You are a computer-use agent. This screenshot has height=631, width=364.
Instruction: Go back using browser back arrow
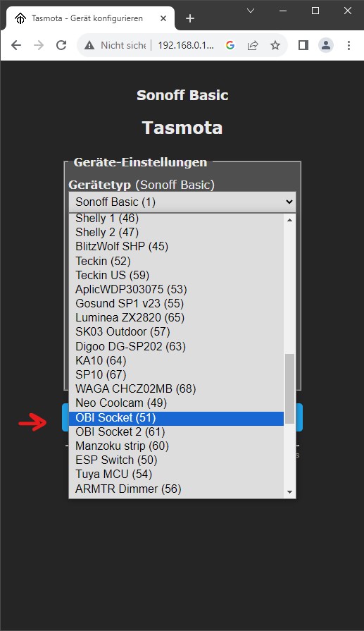(16, 45)
